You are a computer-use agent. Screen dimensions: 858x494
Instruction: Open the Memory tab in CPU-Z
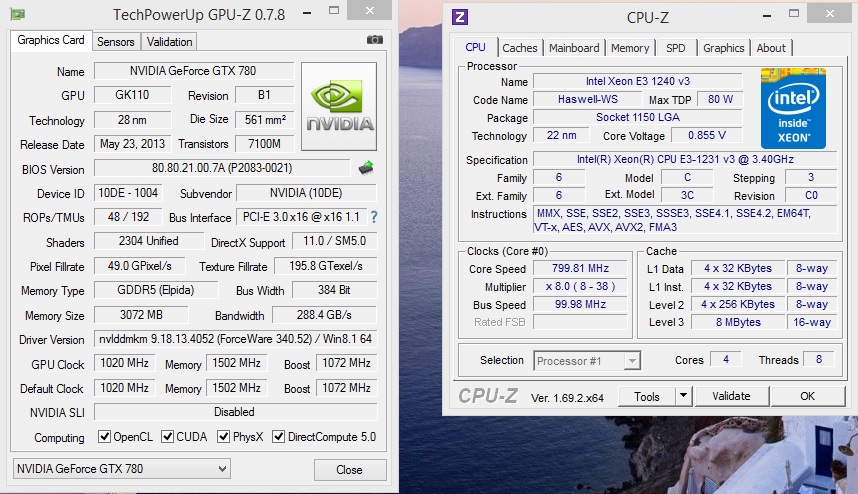(x=630, y=48)
